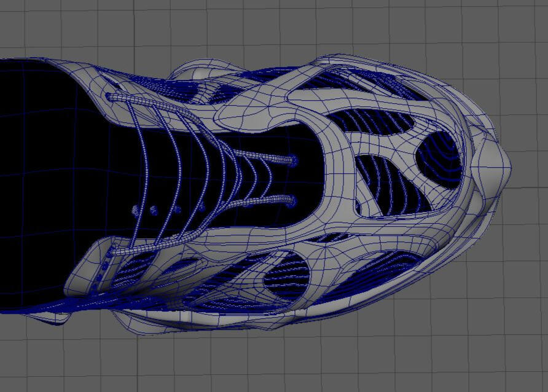Click the beaded lace start at upper left
This screenshot has height=392, width=548.
[111, 96]
